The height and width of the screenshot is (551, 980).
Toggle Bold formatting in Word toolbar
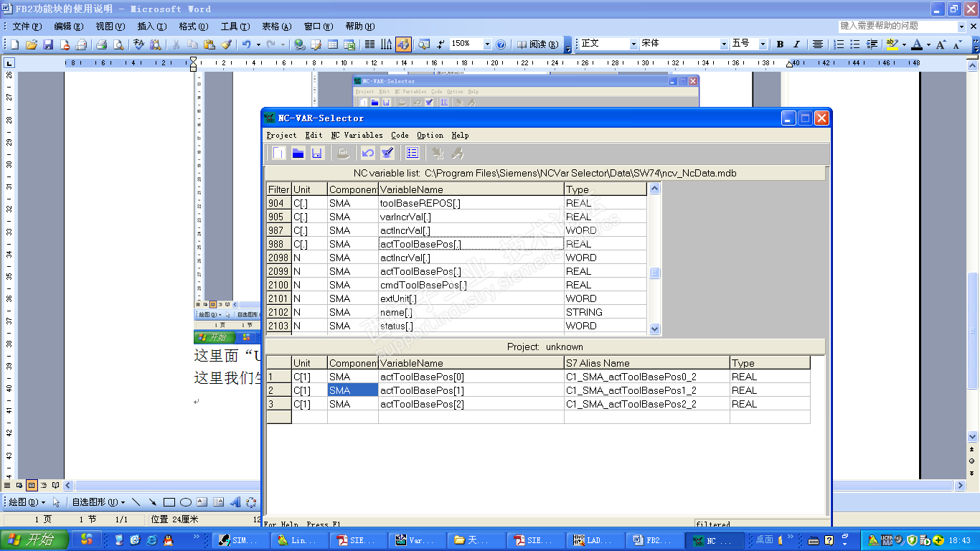(x=780, y=44)
